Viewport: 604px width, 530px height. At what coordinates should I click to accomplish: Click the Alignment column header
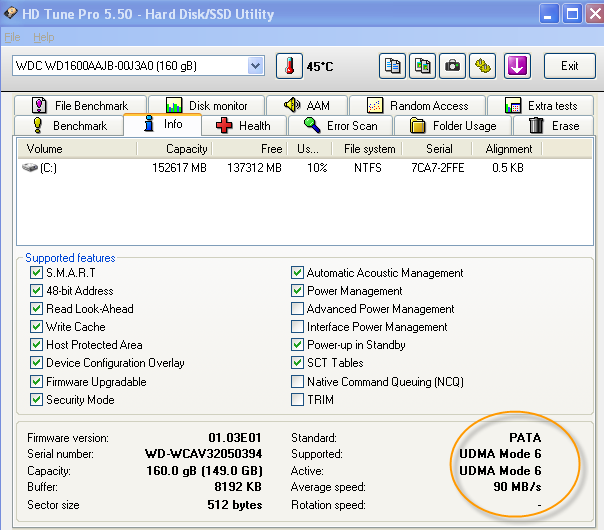pos(507,149)
